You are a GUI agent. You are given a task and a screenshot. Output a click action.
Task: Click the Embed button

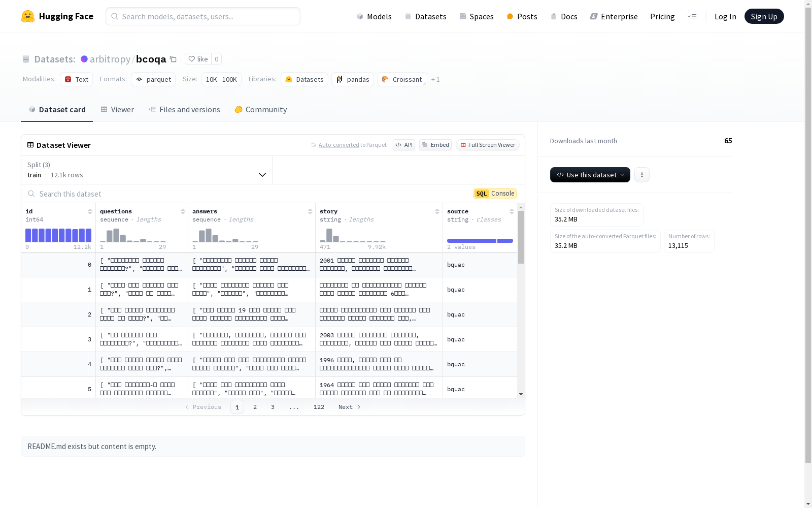(x=435, y=145)
